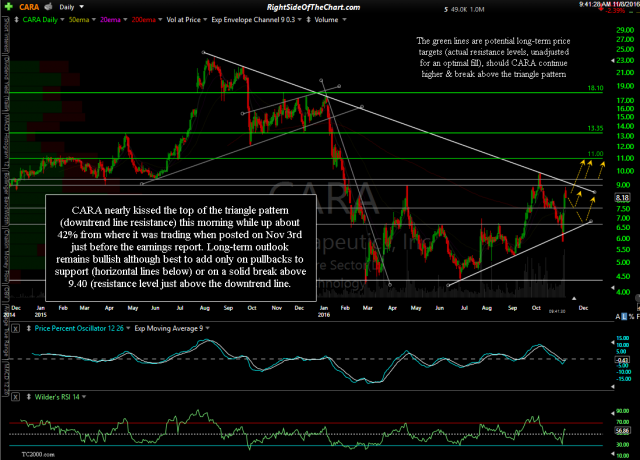
Task: Click reorder arrows beside Price Percent Oscillator
Action: 29,328
